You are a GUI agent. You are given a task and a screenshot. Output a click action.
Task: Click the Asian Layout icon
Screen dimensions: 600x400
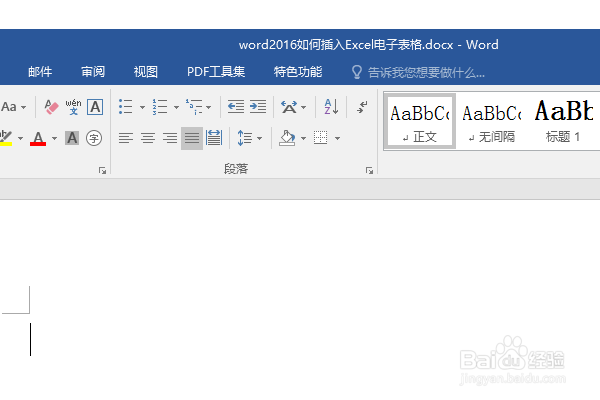pos(289,107)
